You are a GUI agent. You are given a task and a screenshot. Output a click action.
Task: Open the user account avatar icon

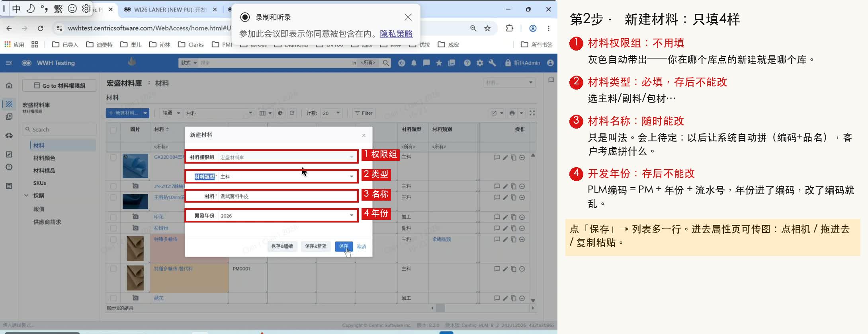coord(550,63)
